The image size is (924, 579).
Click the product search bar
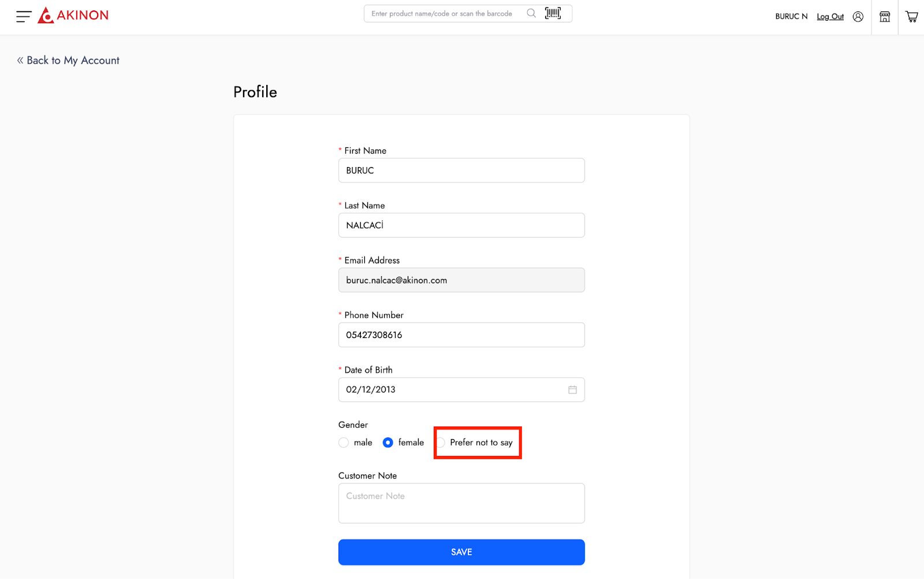(x=445, y=14)
